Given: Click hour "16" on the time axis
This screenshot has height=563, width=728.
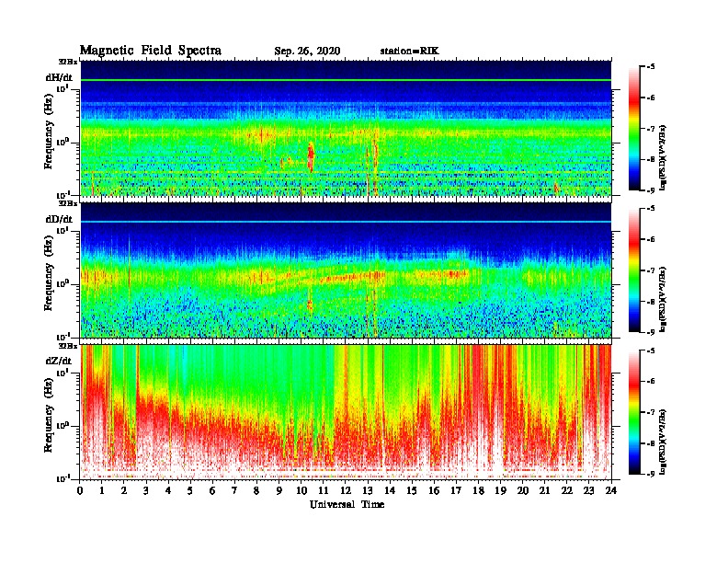Looking at the screenshot, I should [435, 491].
